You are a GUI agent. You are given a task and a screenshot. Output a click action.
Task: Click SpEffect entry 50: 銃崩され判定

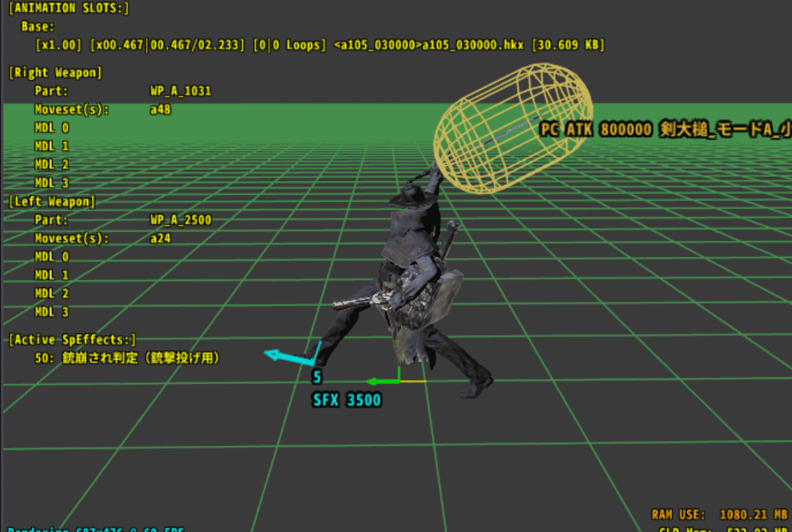[128, 359]
